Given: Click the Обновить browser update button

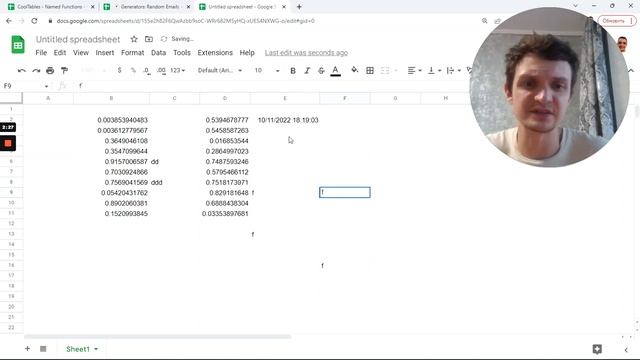Looking at the screenshot, I should coord(617,20).
